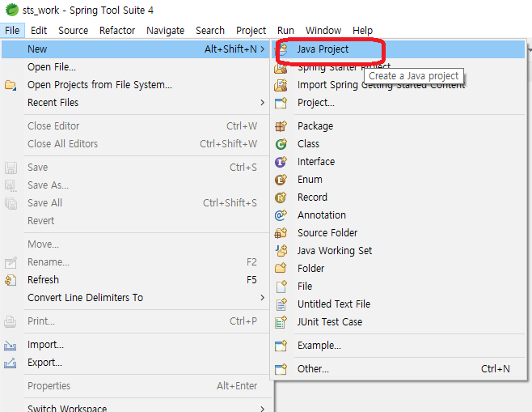The height and width of the screenshot is (412, 532).
Task: Select Java Project from New submenu
Action: [x=398, y=49]
